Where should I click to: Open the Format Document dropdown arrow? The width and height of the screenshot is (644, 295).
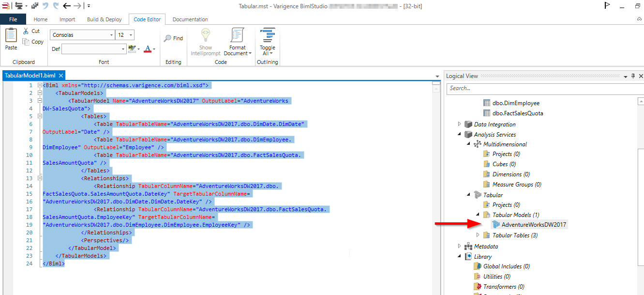(x=250, y=53)
